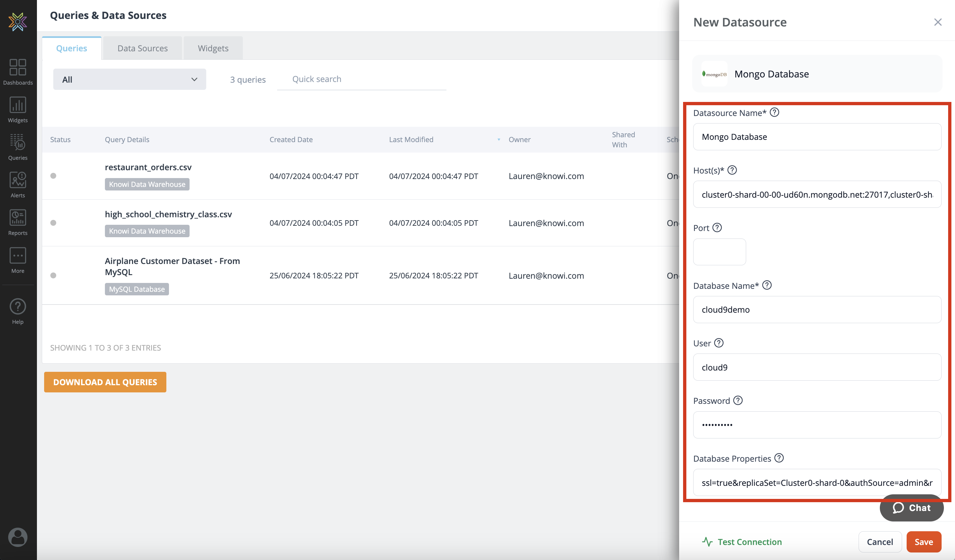The image size is (955, 560).
Task: Open Reports in the sidebar
Action: [x=18, y=222]
